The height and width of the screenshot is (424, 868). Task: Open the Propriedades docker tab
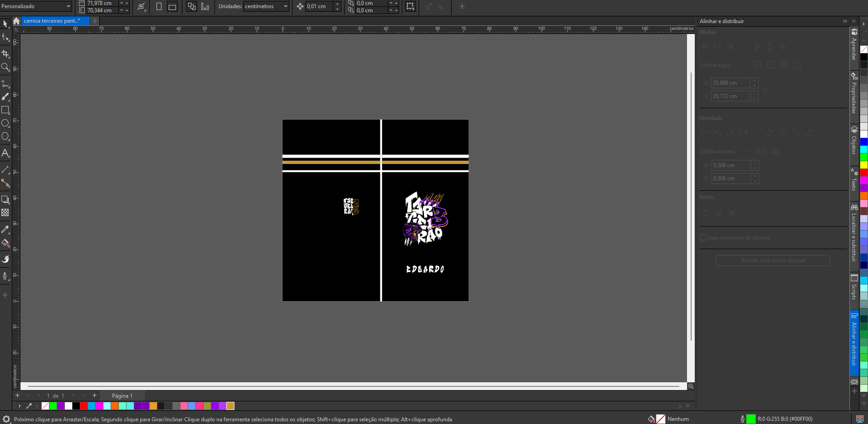(x=854, y=94)
